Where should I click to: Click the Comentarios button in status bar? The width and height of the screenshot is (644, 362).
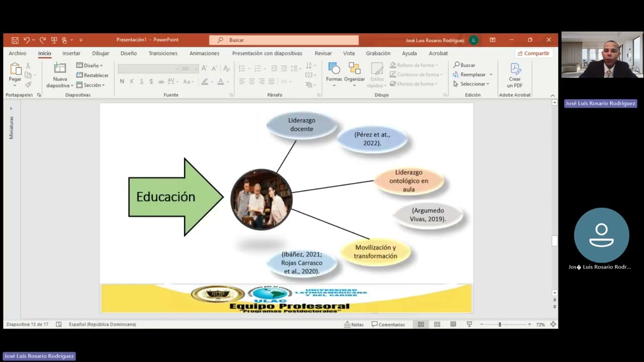pyautogui.click(x=388, y=325)
